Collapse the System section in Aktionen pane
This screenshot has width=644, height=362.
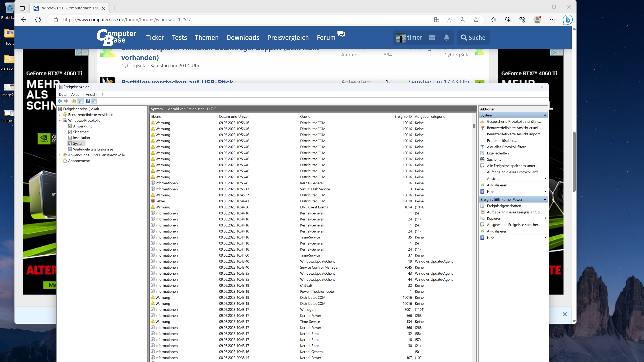point(545,115)
